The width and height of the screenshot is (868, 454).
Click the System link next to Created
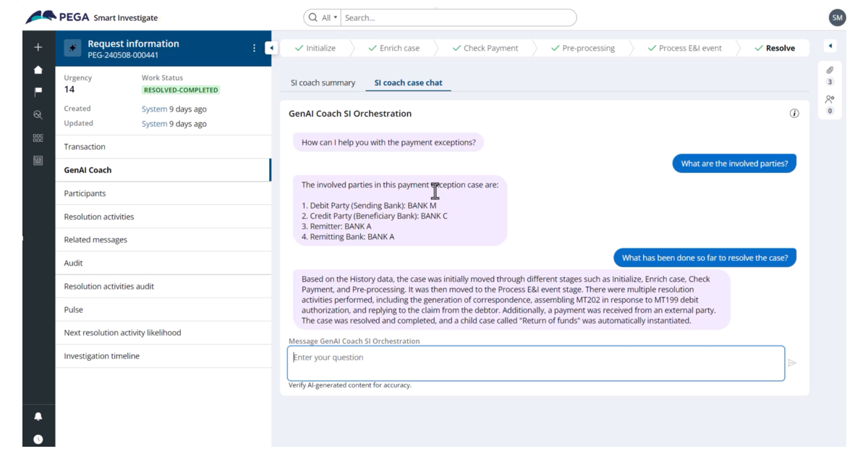(x=154, y=109)
